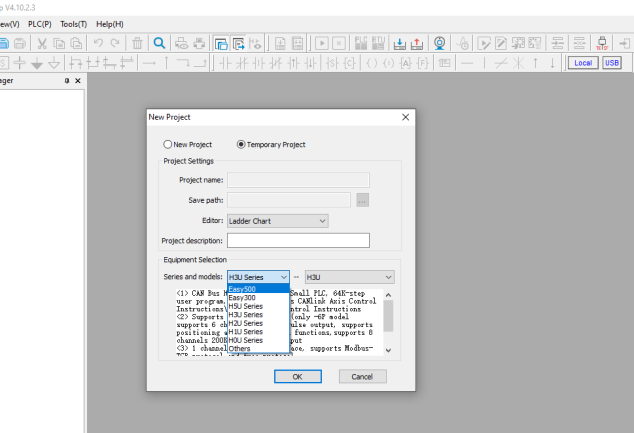Confirm the dialog with OK
Image resolution: width=634 pixels, height=433 pixels.
(298, 376)
